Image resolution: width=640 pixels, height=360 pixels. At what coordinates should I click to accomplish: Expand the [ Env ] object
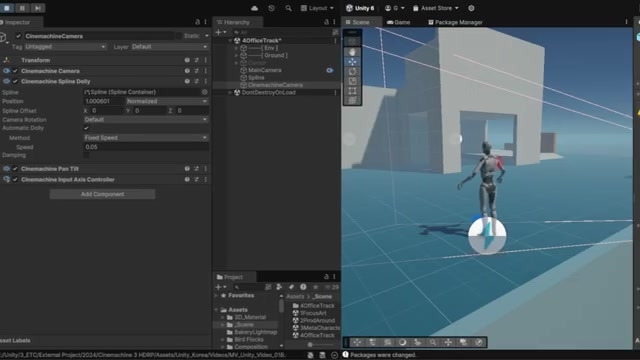click(236, 48)
